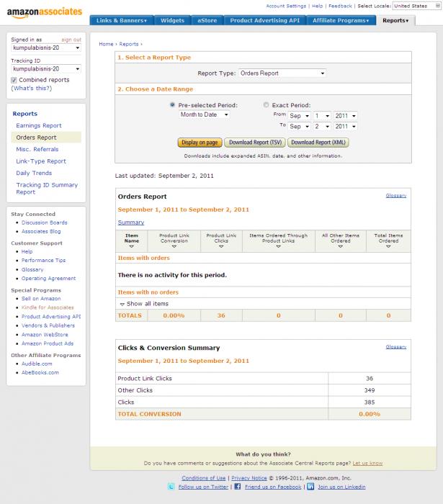Click the LinkedIn icon in footer
443x504 pixels.
[310, 487]
